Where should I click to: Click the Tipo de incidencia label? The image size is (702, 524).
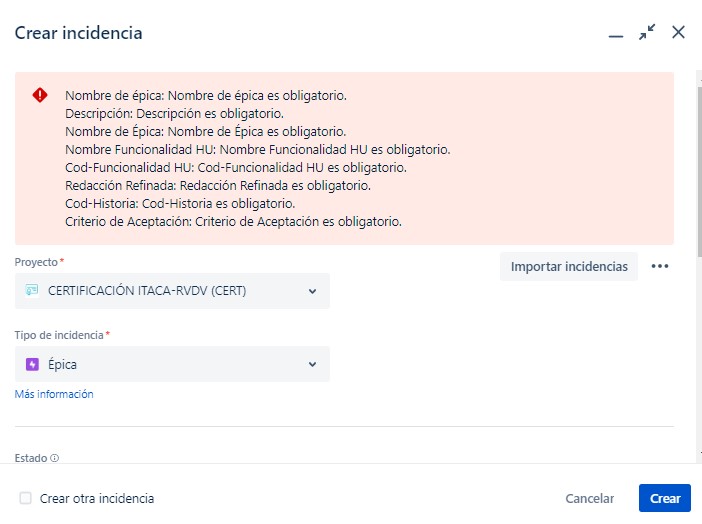(x=59, y=335)
